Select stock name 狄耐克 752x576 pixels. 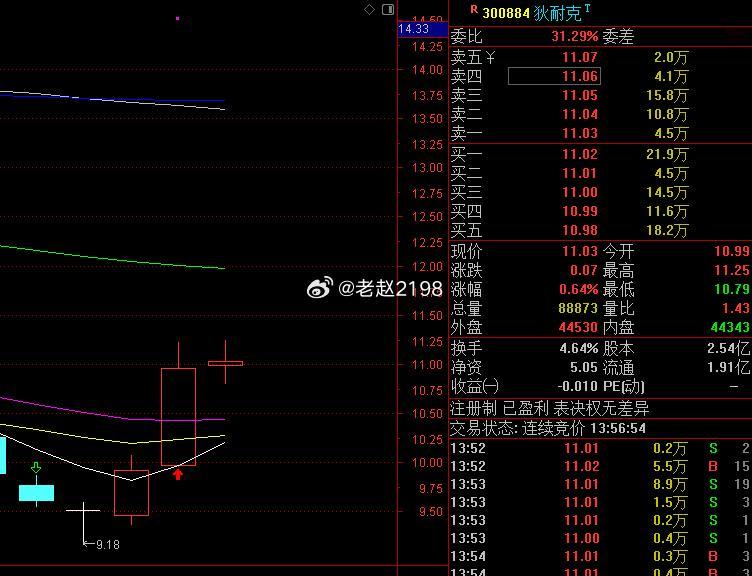pos(558,13)
